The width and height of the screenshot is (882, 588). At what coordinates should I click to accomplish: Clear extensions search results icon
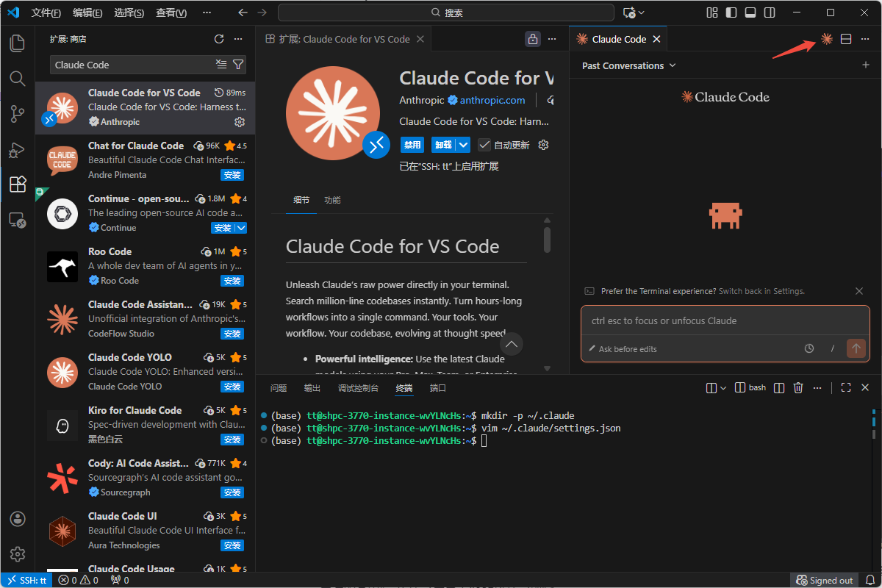tap(221, 65)
